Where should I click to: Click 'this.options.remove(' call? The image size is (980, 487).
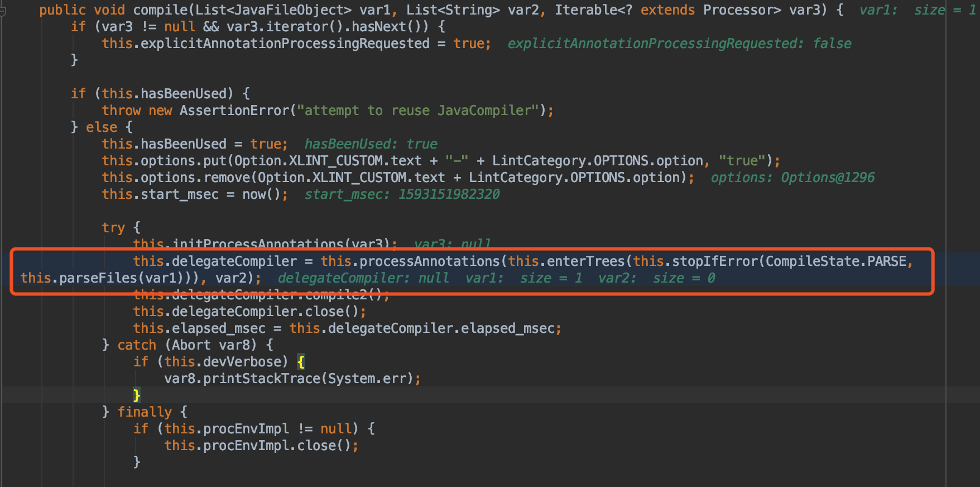click(179, 178)
